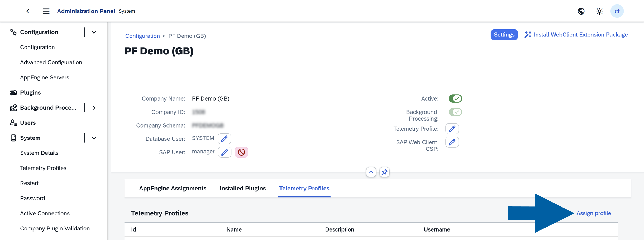Pin the header with pushpin icon
Screen dimensions: 644x240
(x=384, y=172)
